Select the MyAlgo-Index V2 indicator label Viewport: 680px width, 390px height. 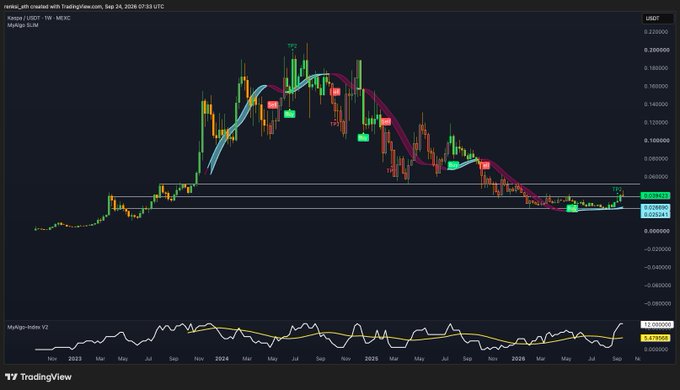pyautogui.click(x=28, y=327)
